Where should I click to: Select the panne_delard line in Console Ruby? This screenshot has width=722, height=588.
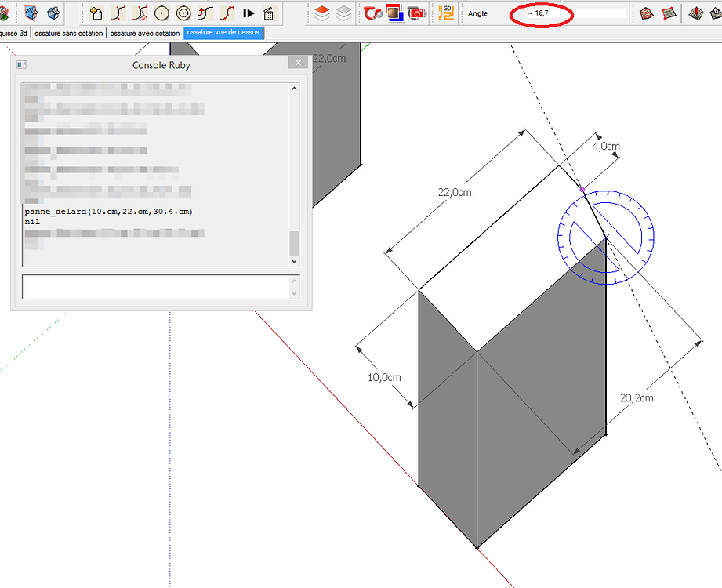(x=110, y=211)
